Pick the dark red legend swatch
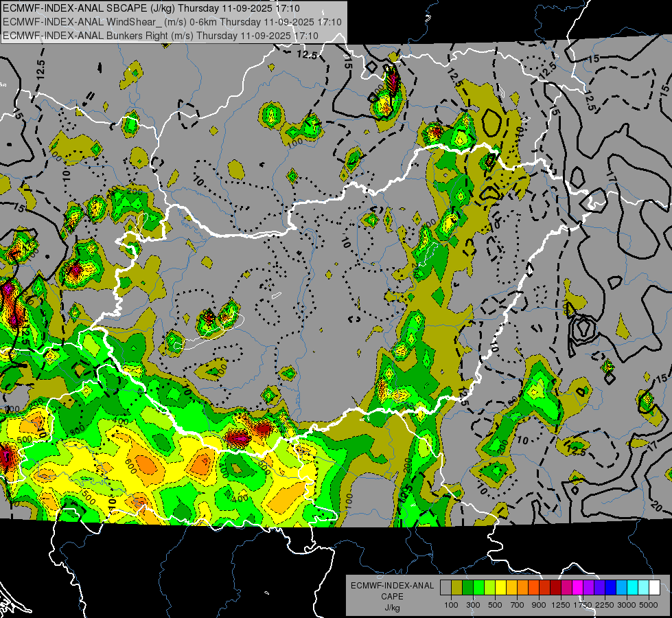This screenshot has height=618, width=672. (x=556, y=587)
